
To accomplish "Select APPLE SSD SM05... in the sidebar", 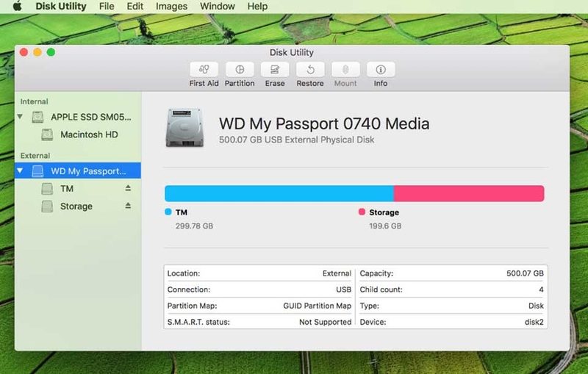I will (x=78, y=117).
